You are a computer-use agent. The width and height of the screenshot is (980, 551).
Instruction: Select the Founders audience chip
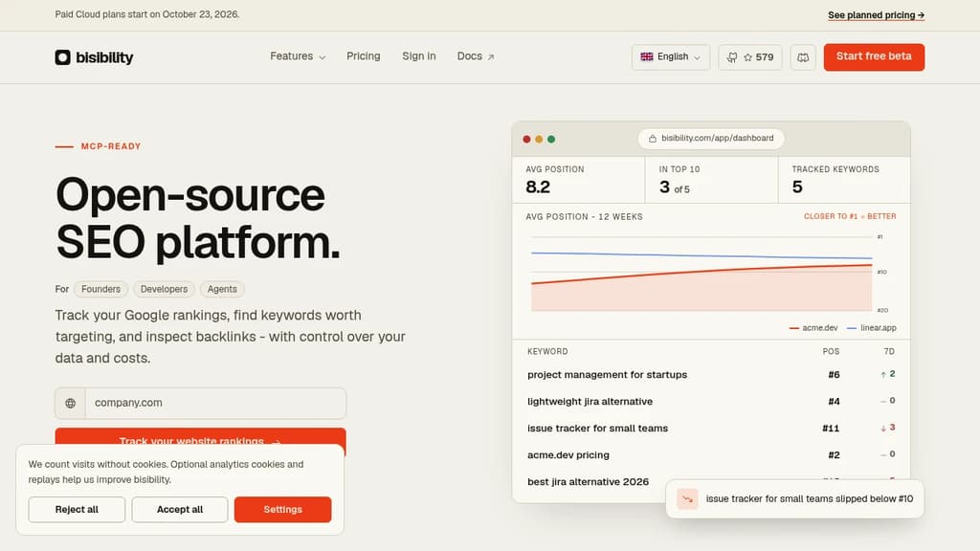pyautogui.click(x=100, y=289)
